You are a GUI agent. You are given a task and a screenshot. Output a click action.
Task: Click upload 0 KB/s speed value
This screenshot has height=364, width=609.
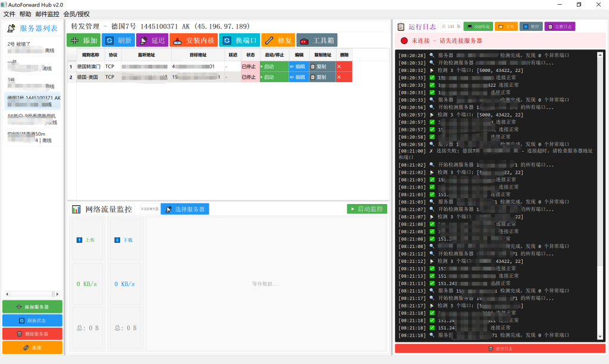point(87,284)
